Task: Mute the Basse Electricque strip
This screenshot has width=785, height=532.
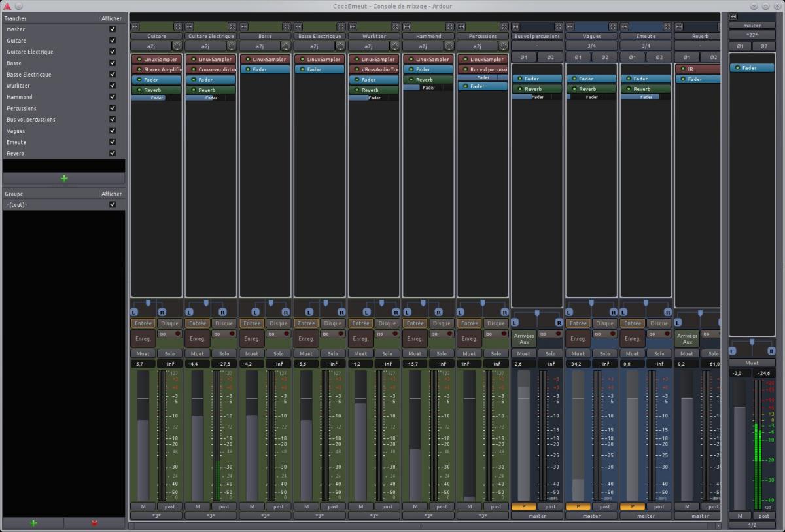Action: click(x=306, y=354)
